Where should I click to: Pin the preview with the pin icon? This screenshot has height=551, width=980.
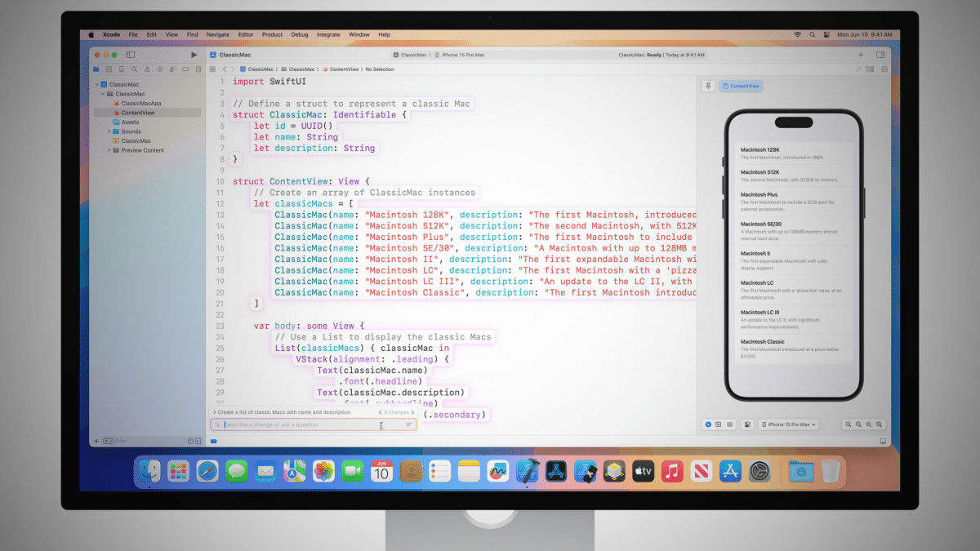(x=708, y=86)
